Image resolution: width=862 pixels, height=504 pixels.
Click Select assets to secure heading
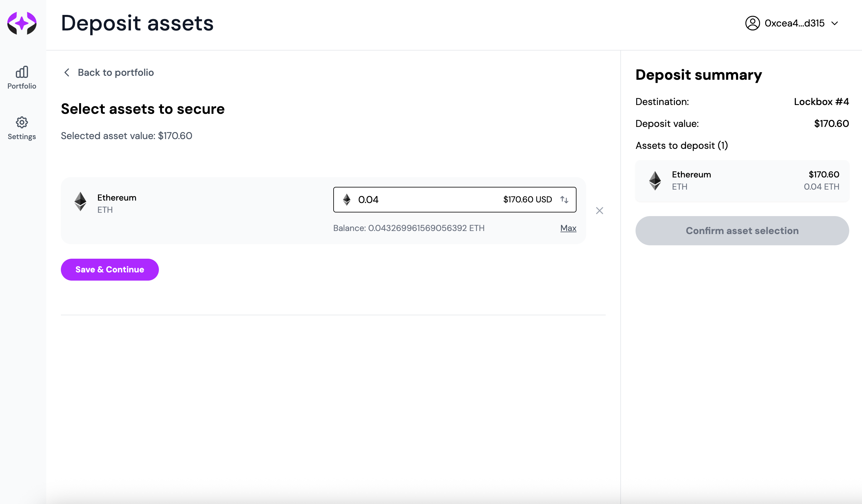click(x=143, y=109)
